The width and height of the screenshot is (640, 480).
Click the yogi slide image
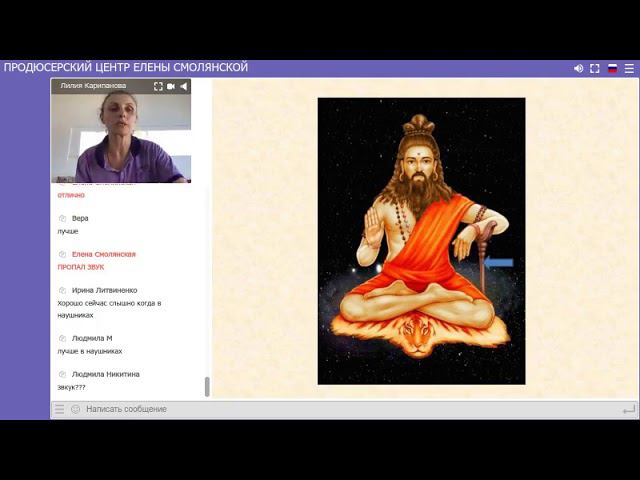(422, 241)
